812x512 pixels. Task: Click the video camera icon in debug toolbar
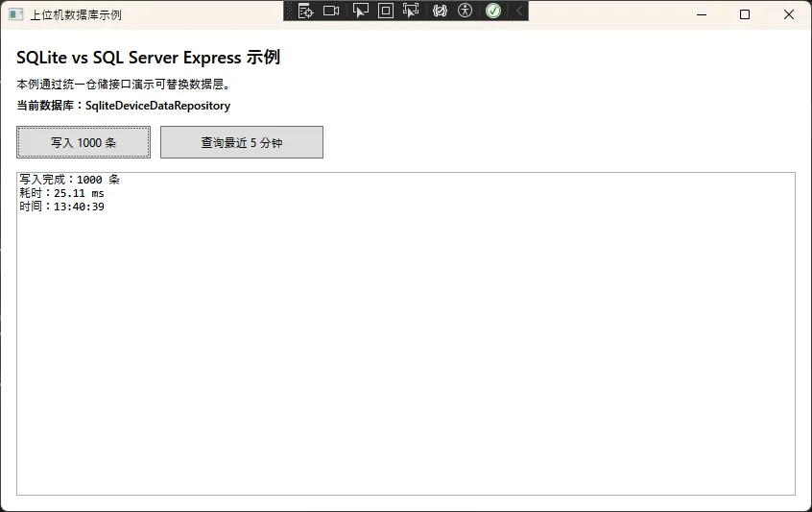click(331, 11)
